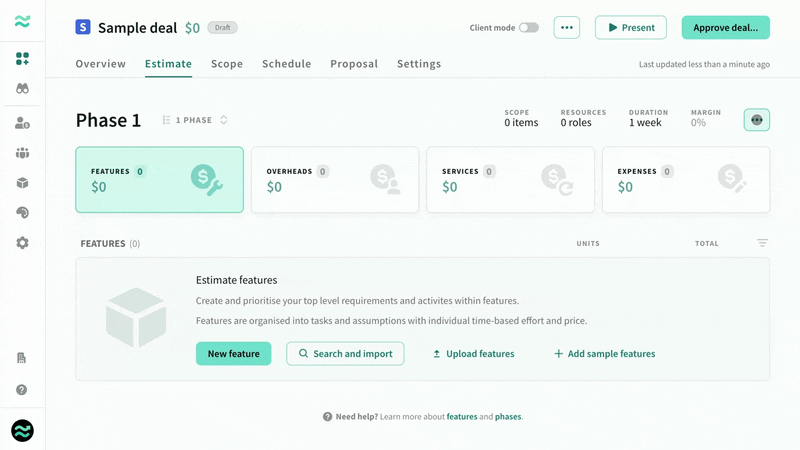Click the Present button
Screen dimensions: 800x450
[630, 28]
